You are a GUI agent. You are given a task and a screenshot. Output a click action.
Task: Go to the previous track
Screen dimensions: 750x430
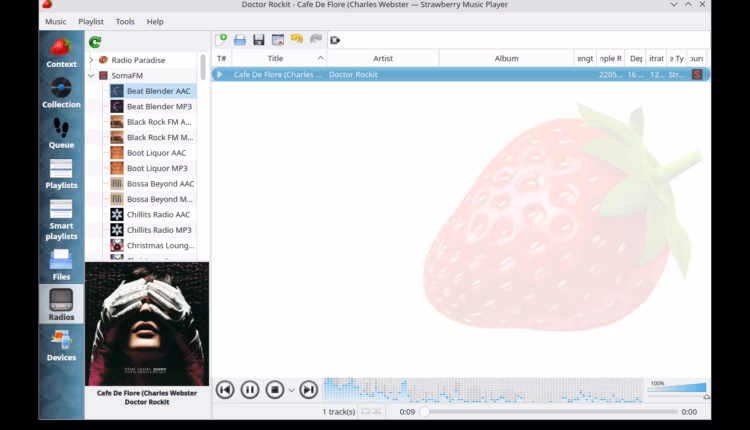[225, 390]
